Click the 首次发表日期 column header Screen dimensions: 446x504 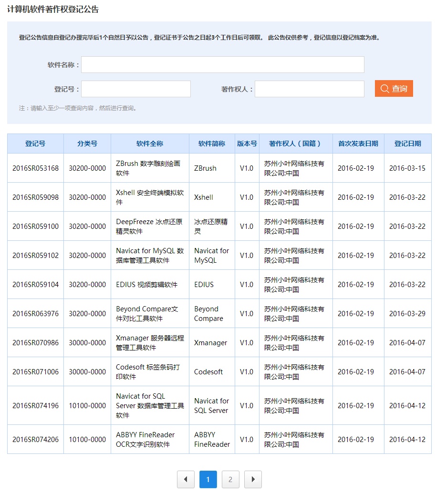pos(358,144)
